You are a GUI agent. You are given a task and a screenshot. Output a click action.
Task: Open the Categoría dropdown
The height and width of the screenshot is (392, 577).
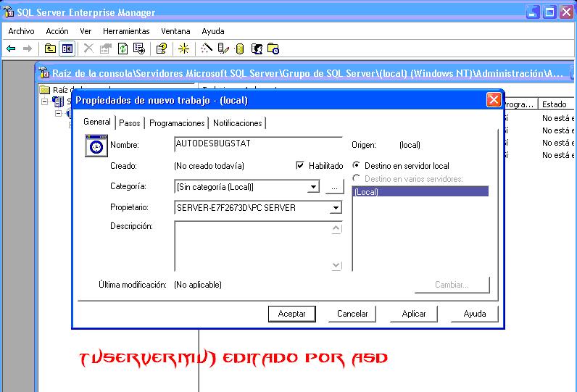[x=313, y=187]
